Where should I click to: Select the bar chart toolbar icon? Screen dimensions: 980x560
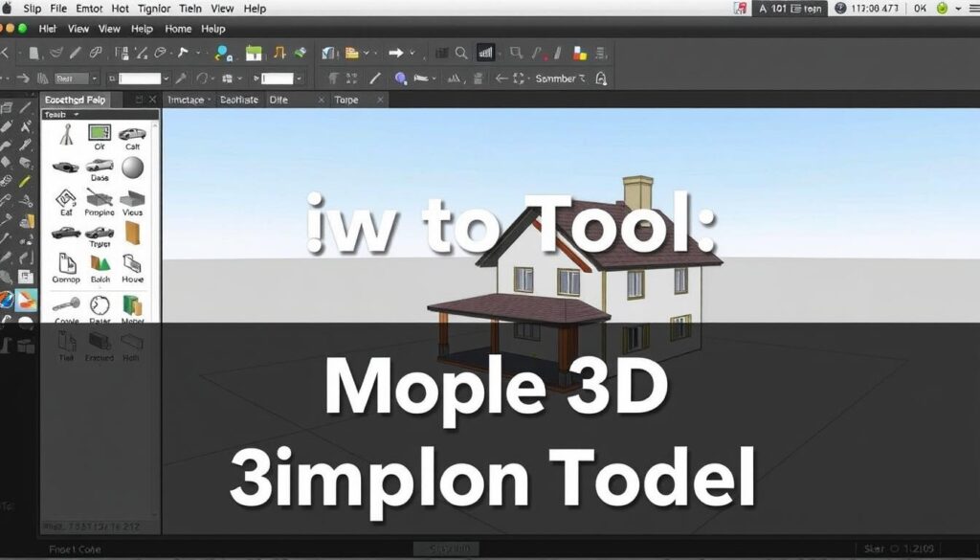tap(485, 53)
